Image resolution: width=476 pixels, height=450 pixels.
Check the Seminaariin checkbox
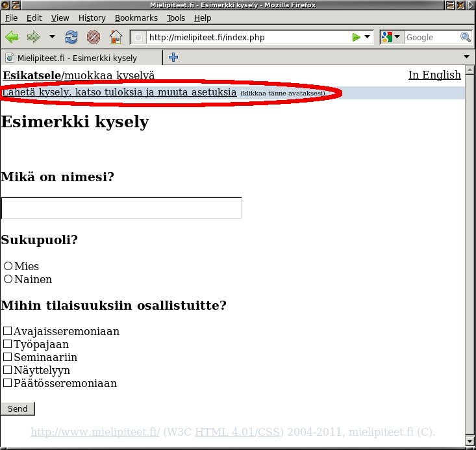click(x=7, y=356)
